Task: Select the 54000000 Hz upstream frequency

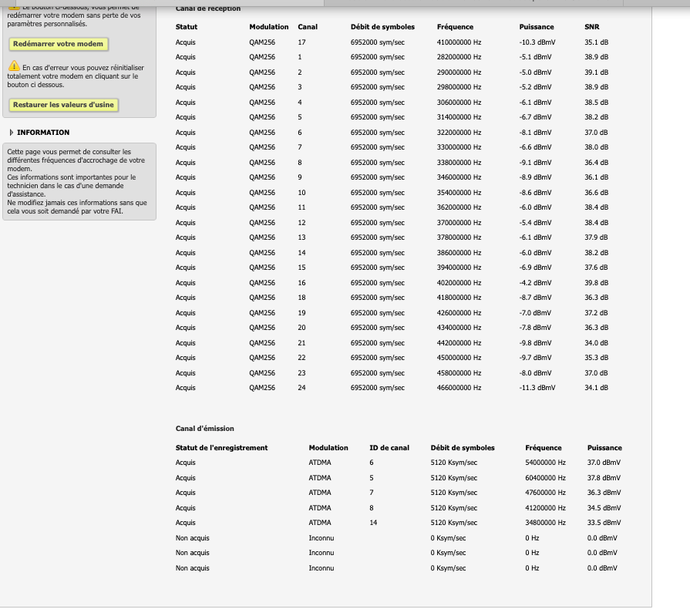Action: pos(545,463)
